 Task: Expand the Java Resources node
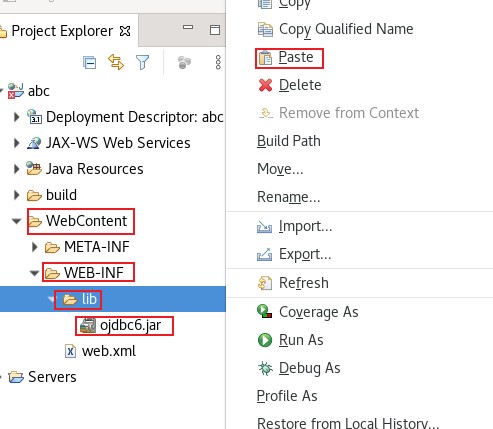16,169
